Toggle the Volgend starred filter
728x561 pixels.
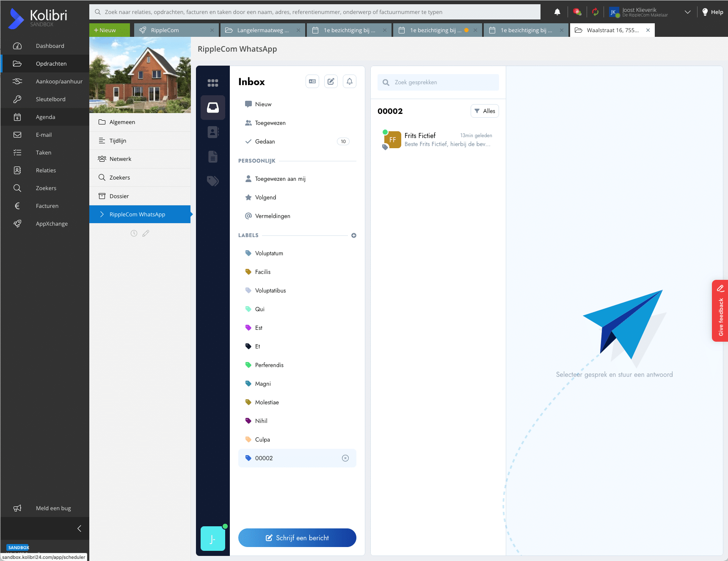click(265, 197)
